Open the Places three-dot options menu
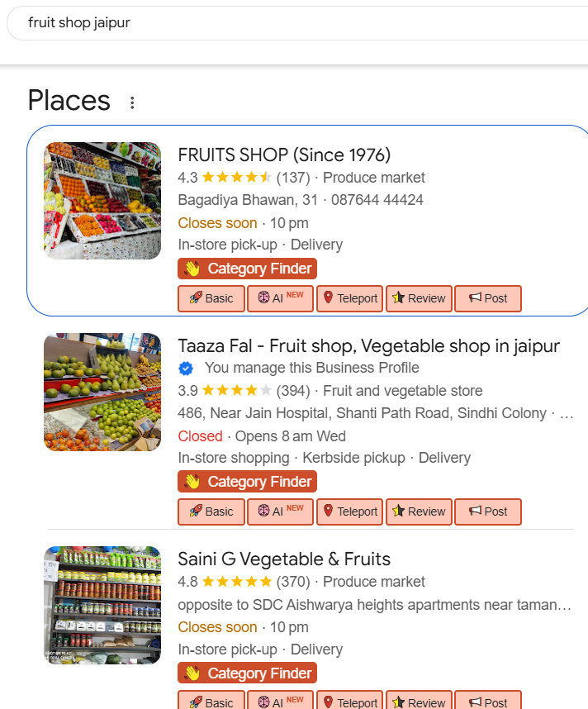This screenshot has height=709, width=588. (x=132, y=102)
